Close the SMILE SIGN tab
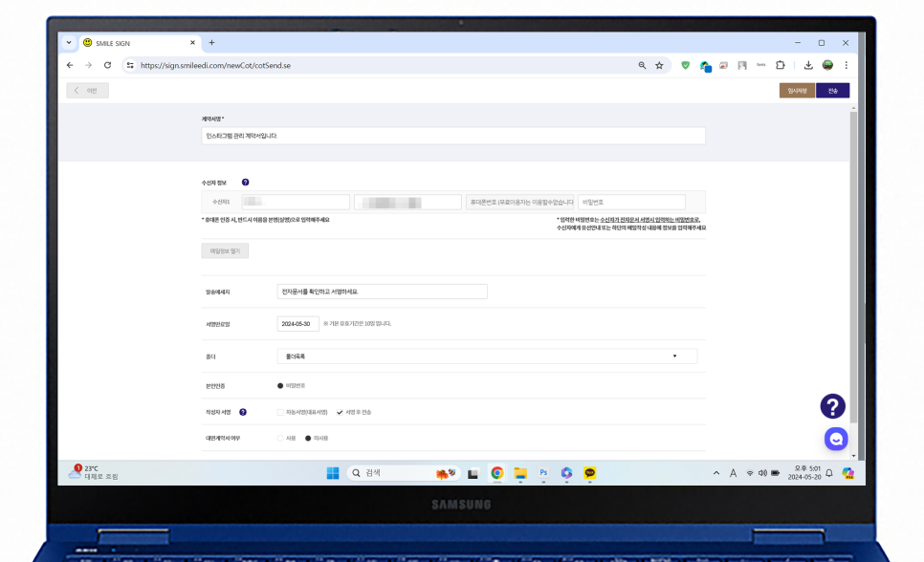The height and width of the screenshot is (562, 924). (x=192, y=42)
